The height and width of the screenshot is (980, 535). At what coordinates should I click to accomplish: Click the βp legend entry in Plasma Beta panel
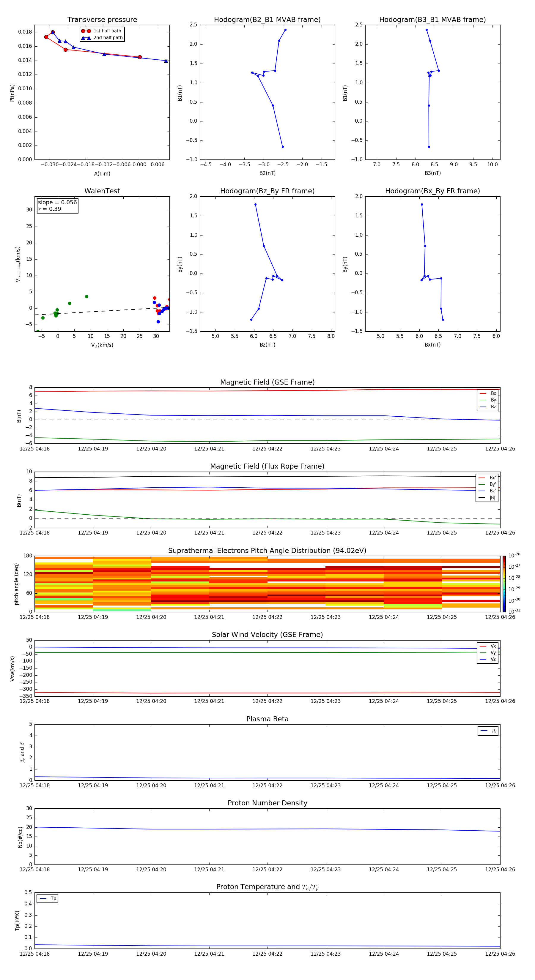coord(488,731)
